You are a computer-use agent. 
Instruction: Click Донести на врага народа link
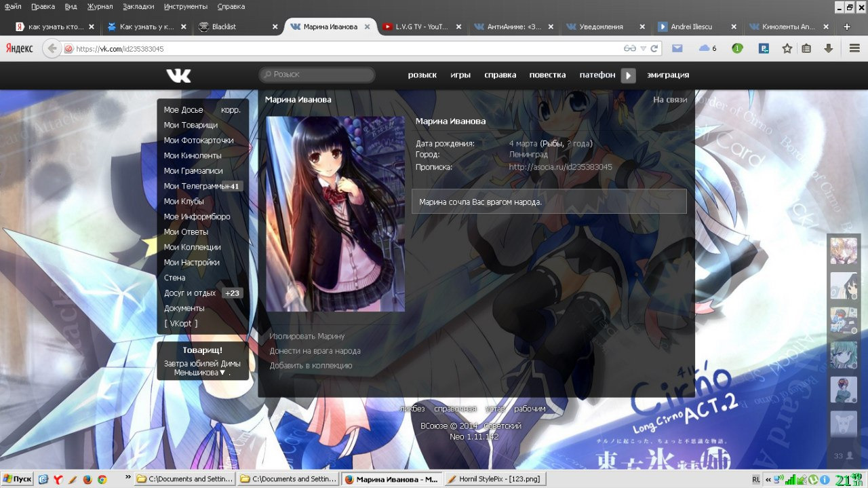[315, 351]
